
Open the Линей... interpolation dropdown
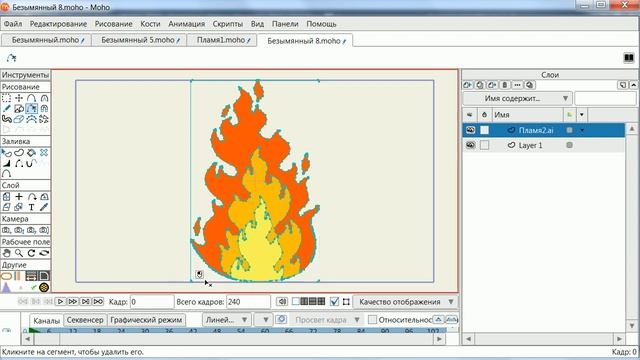point(227,320)
